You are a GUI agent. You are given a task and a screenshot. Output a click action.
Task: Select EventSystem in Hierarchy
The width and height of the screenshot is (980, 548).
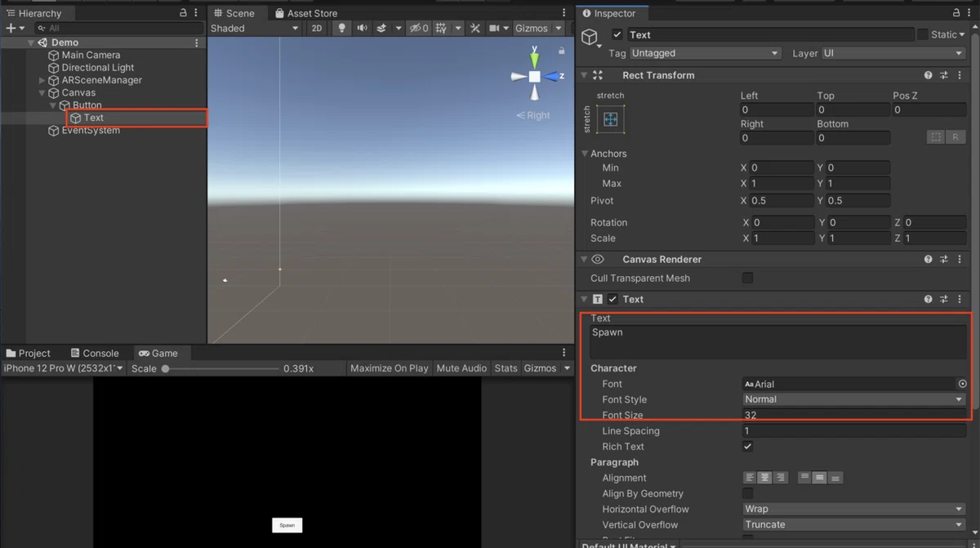click(x=91, y=130)
